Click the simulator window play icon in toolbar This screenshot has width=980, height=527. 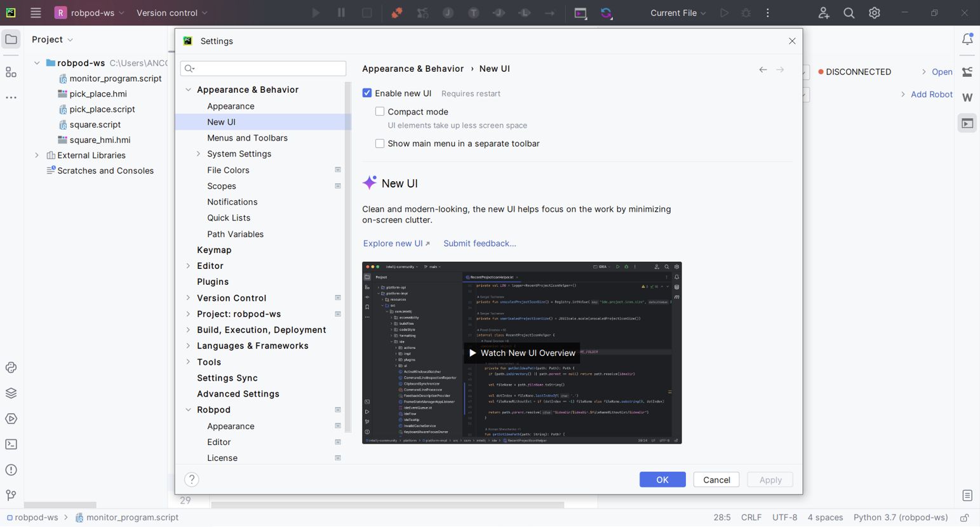[x=581, y=13]
